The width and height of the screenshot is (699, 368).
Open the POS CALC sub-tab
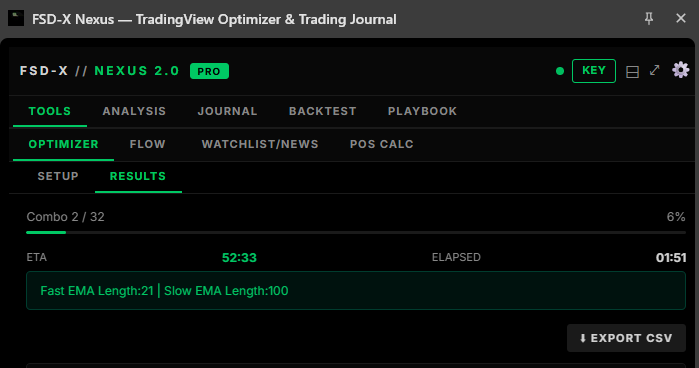(x=382, y=144)
